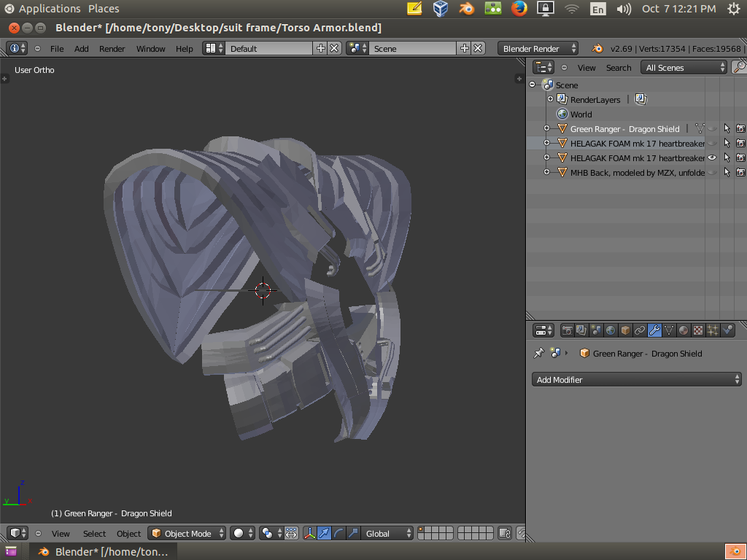747x560 pixels.
Task: Hide the HELAGAK FOAM object with open eye
Action: [x=712, y=157]
